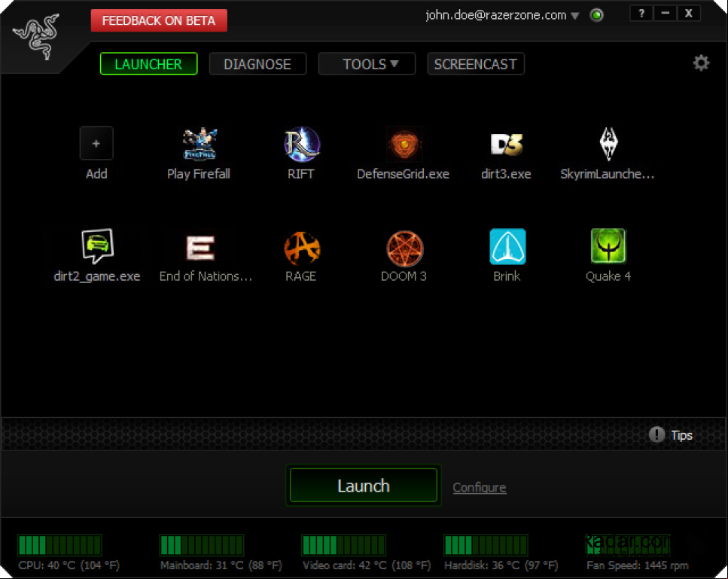Image resolution: width=728 pixels, height=579 pixels.
Task: Select the Brink game icon
Action: (507, 246)
